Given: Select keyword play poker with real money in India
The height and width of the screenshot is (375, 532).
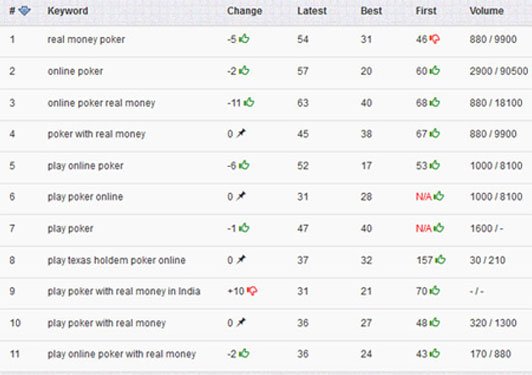Looking at the screenshot, I should coord(124,291).
